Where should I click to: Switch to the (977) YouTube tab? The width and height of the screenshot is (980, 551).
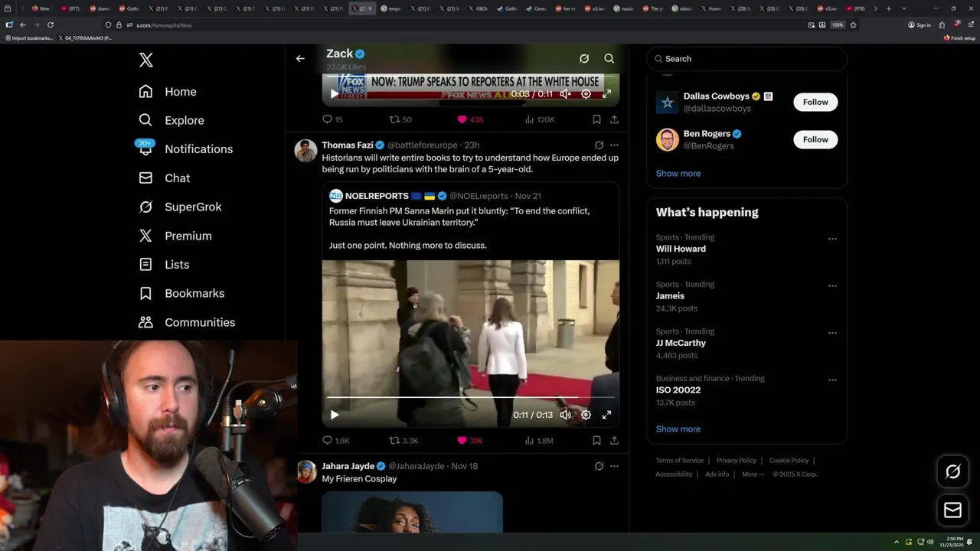(70, 8)
